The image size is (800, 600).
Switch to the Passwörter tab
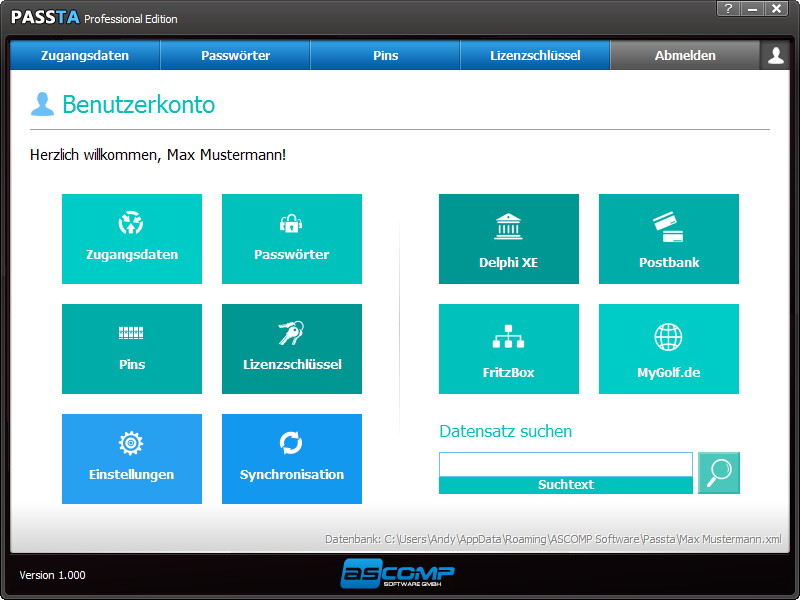tap(235, 55)
